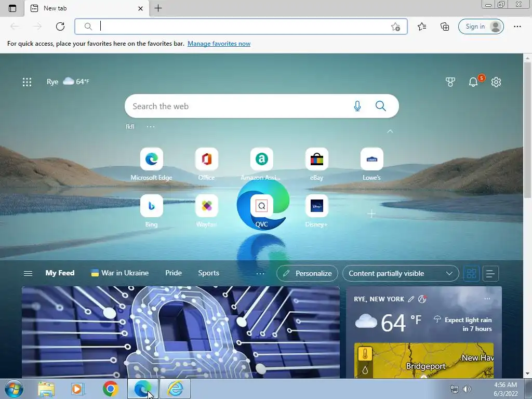The image size is (532, 399).
Task: Open Internet Explorer from taskbar
Action: (175, 389)
